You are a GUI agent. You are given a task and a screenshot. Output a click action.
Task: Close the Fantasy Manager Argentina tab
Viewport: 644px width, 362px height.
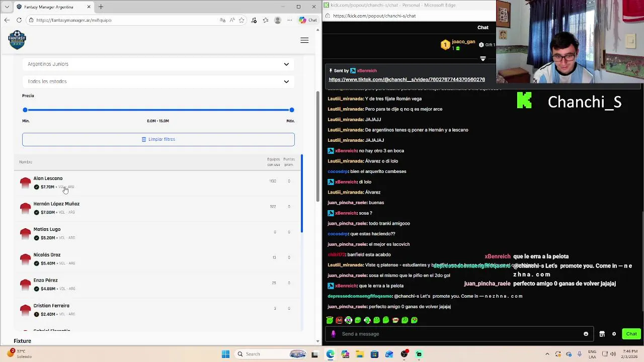(89, 7)
